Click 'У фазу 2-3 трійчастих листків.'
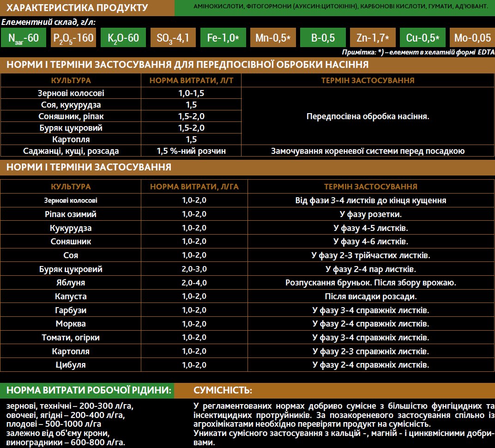 point(371,255)
